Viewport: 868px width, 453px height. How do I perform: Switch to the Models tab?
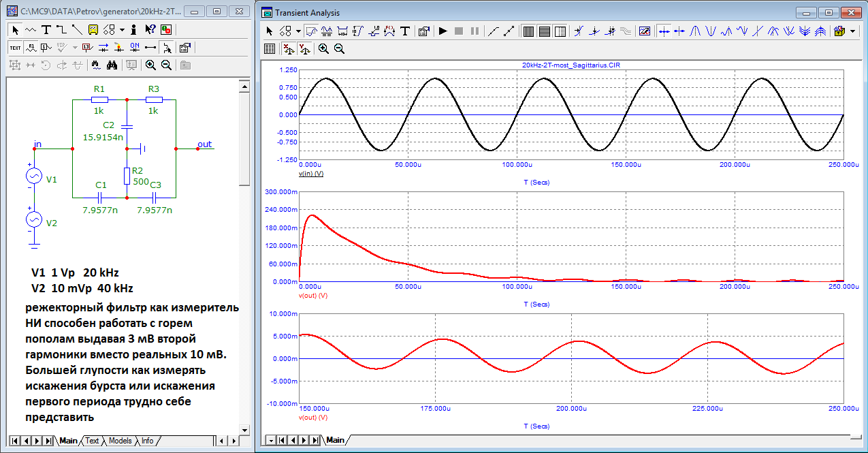120,441
